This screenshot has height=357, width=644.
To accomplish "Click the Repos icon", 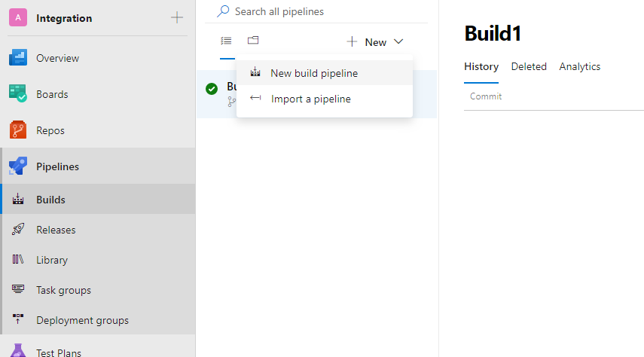I will coord(18,130).
